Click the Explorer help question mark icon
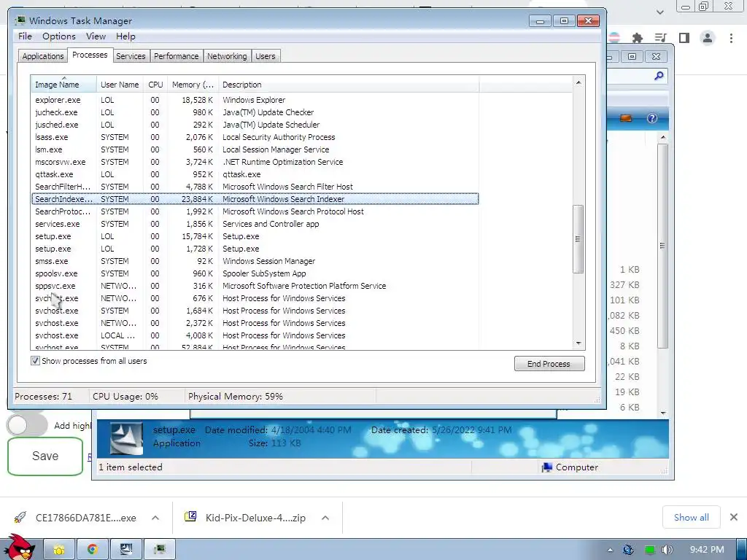 [x=651, y=118]
